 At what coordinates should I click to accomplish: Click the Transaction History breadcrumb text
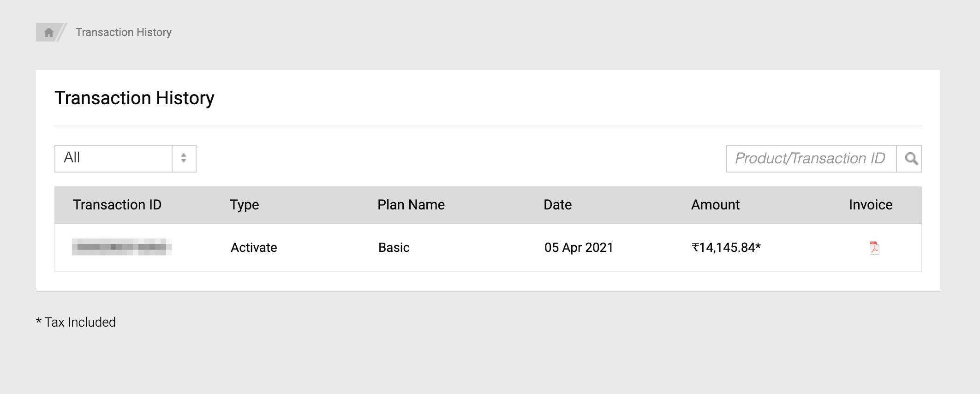coord(124,32)
